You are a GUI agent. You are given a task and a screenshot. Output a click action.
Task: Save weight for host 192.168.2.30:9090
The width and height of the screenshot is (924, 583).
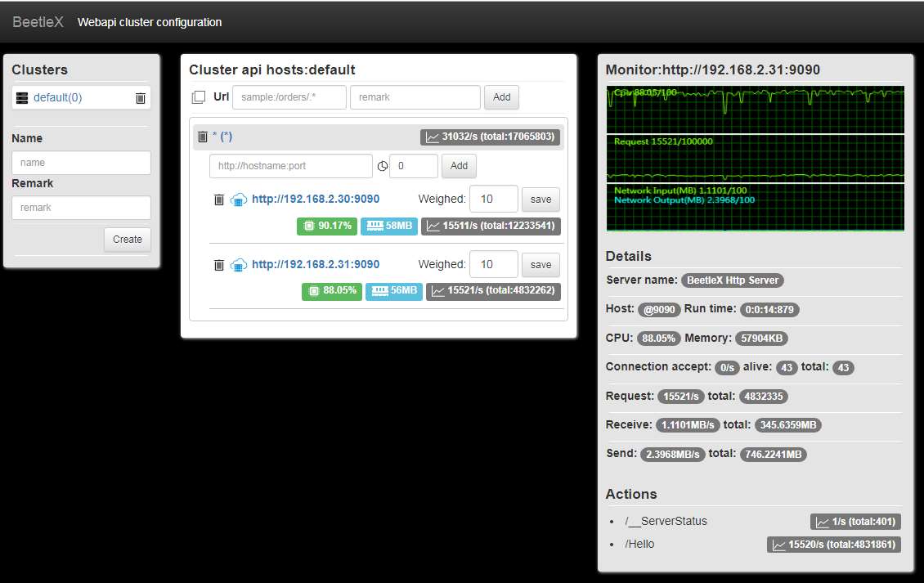point(541,200)
